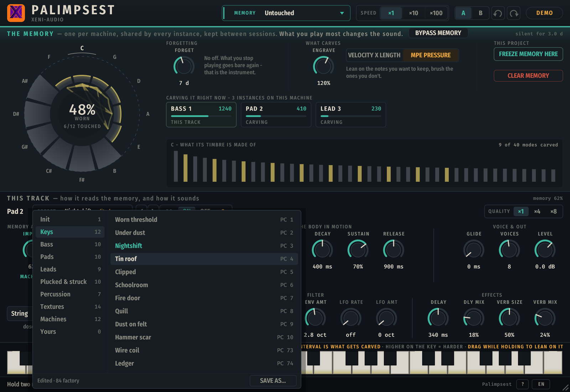
Task: Adjust the LFO Rate knob
Action: tap(351, 318)
